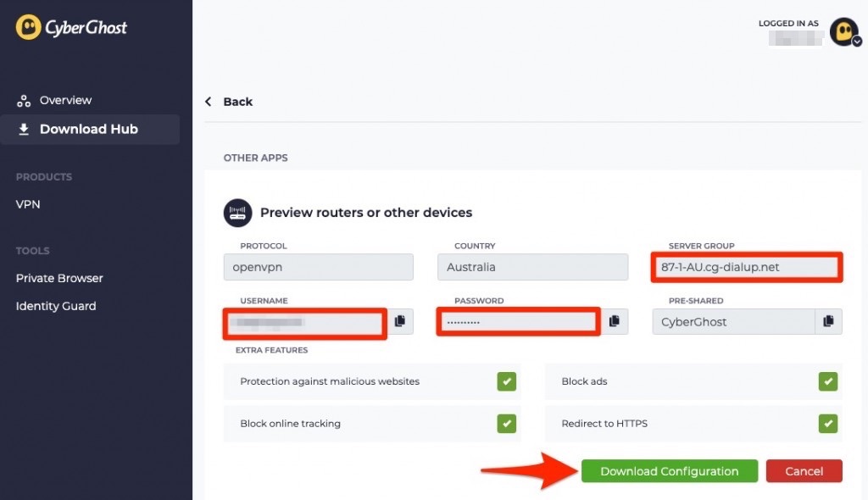Open the VPN product page
Viewport: 868px width, 500px height.
click(x=28, y=204)
